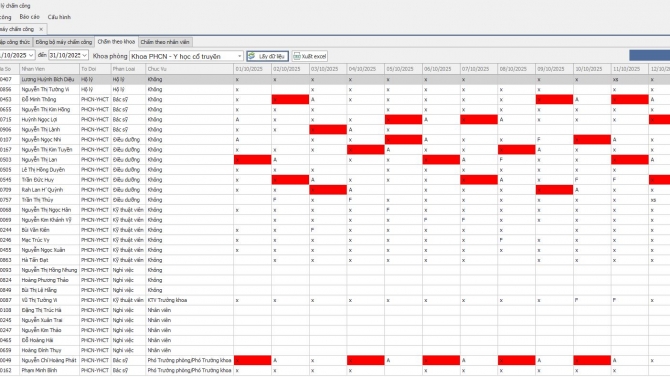
Task: Select employee name Nguyễn Thị Ngọc Hân
Action: click(46, 210)
